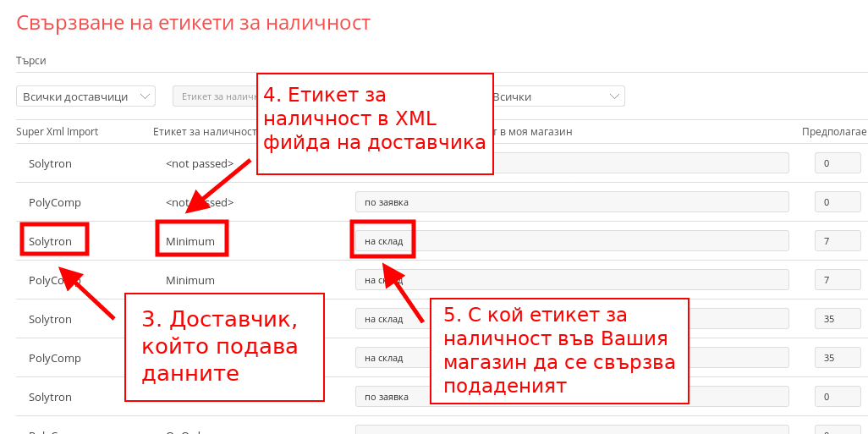Click quantity field "35" in the Solytron row
The width and height of the screenshot is (868, 434).
[x=837, y=319]
